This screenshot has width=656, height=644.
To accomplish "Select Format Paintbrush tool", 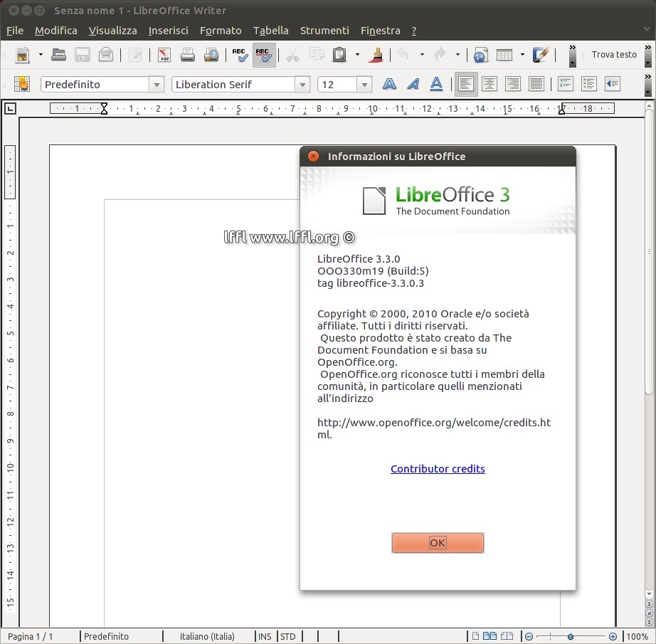I will (x=376, y=55).
